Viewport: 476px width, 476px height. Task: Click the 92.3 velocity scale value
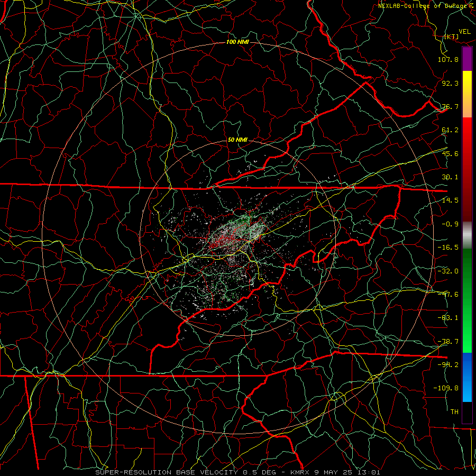(450, 83)
